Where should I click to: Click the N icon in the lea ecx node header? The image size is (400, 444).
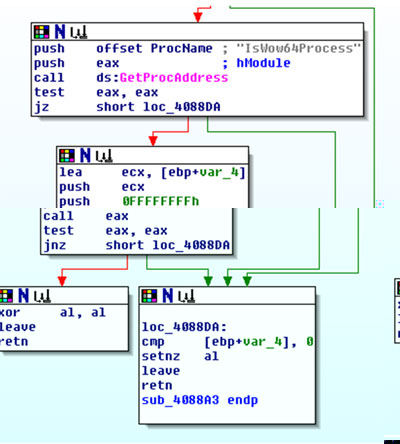click(85, 156)
